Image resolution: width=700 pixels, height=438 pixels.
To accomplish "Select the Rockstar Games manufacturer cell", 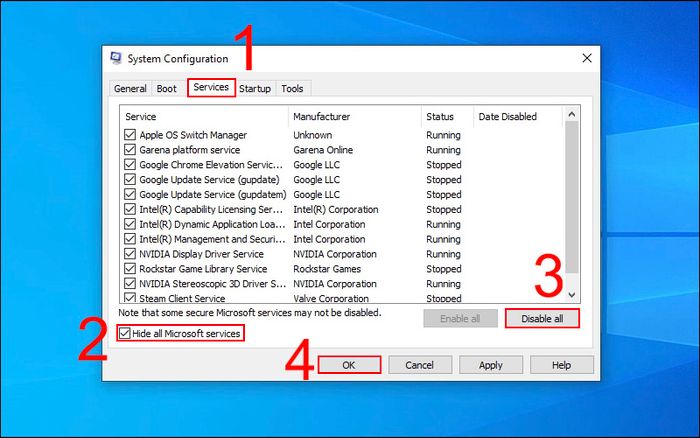I will click(x=327, y=269).
